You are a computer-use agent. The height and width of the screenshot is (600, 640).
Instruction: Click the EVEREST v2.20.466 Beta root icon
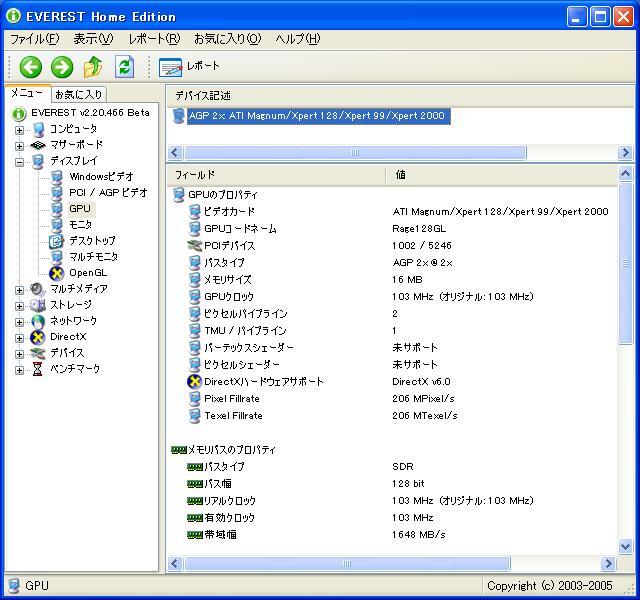[x=19, y=113]
